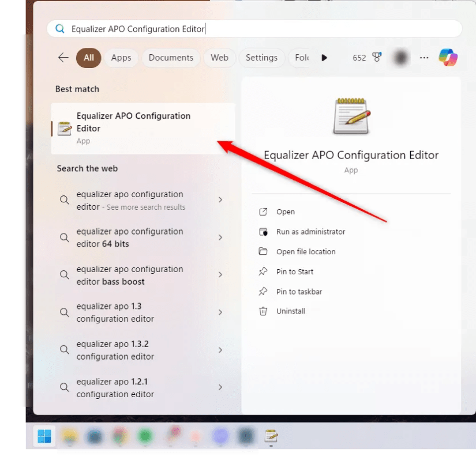Open the three-dot more options menu

point(424,57)
